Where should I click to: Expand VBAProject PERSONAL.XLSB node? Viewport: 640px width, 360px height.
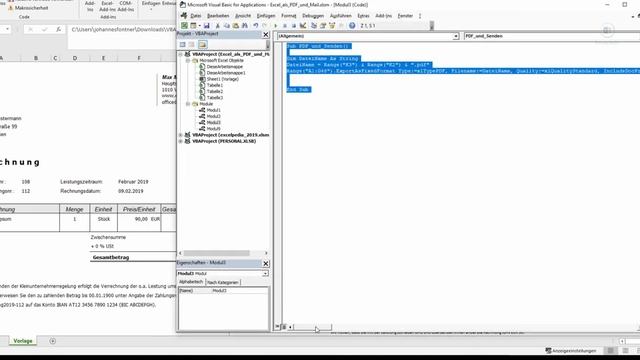tap(180, 141)
